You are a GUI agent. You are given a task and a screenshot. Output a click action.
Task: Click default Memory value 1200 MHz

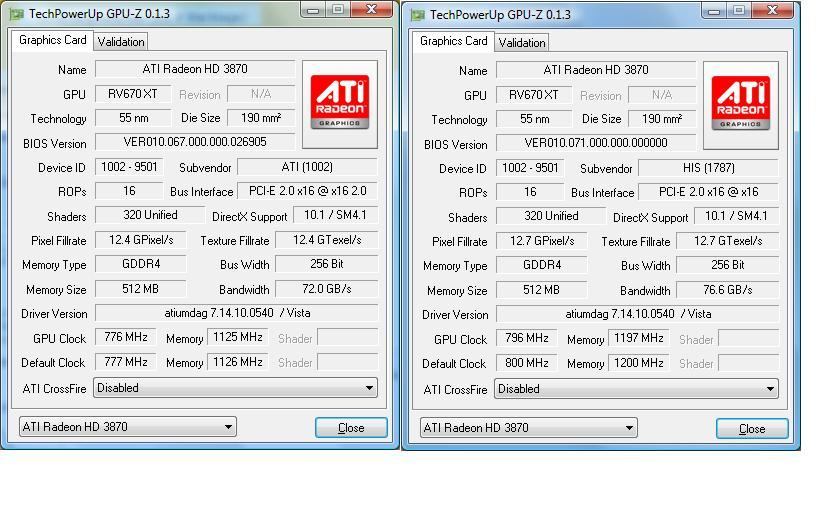(x=639, y=363)
